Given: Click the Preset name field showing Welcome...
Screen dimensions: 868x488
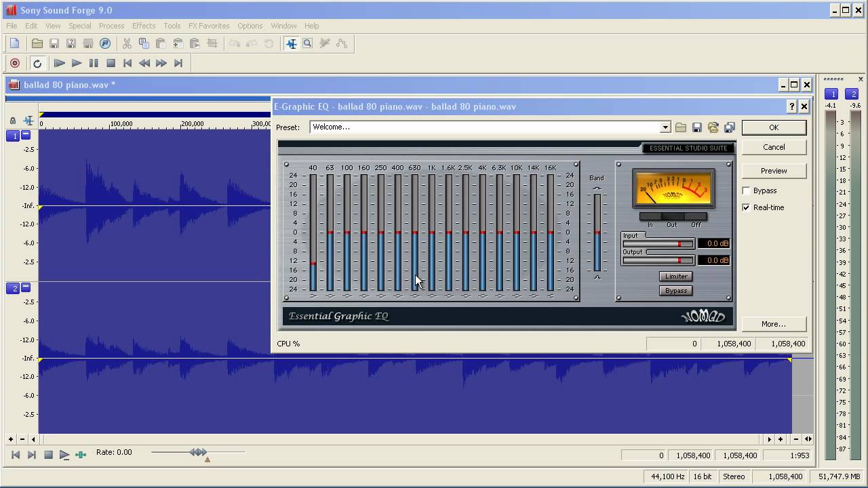Looking at the screenshot, I should click(x=485, y=127).
